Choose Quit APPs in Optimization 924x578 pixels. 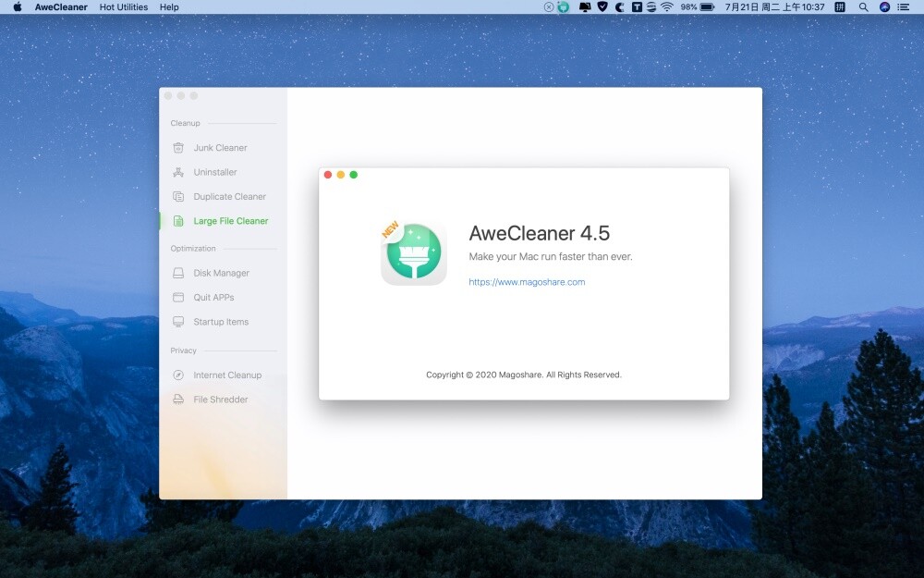tap(214, 297)
